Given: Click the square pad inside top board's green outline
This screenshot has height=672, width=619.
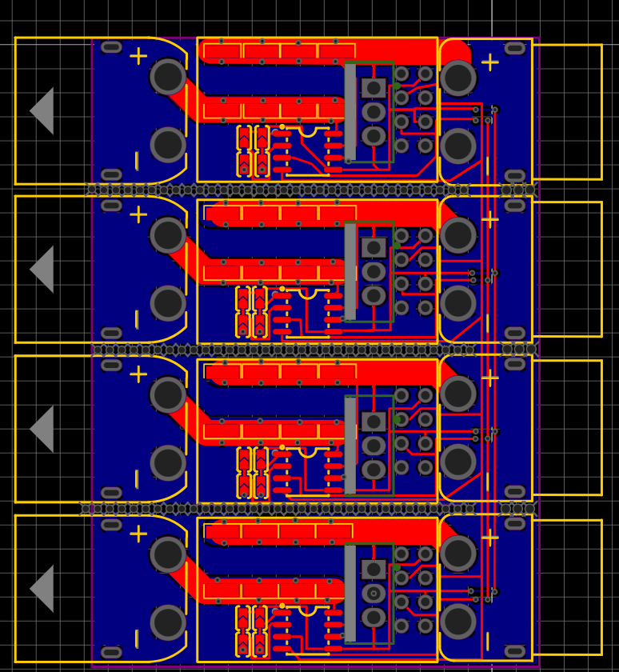Looking at the screenshot, I should [x=373, y=88].
